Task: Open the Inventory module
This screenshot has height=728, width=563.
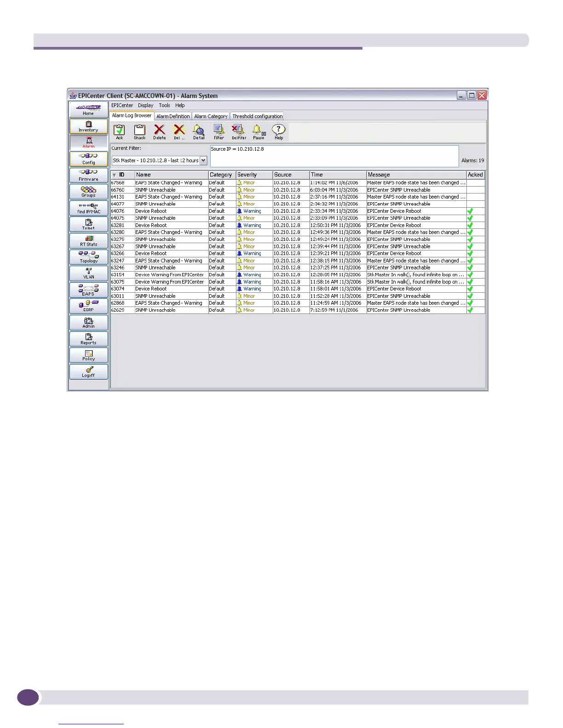Action: pos(88,126)
